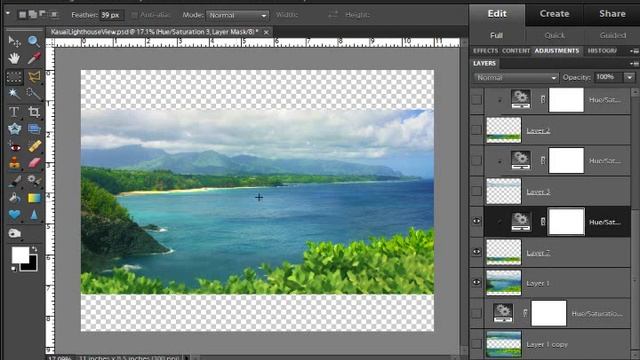The width and height of the screenshot is (640, 360).
Task: Close the KauaiLighthouseView.psd document tab
Action: point(266,32)
